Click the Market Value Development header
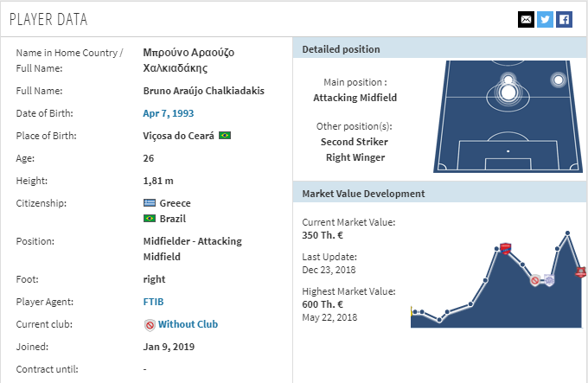The height and width of the screenshot is (383, 588). 363,194
